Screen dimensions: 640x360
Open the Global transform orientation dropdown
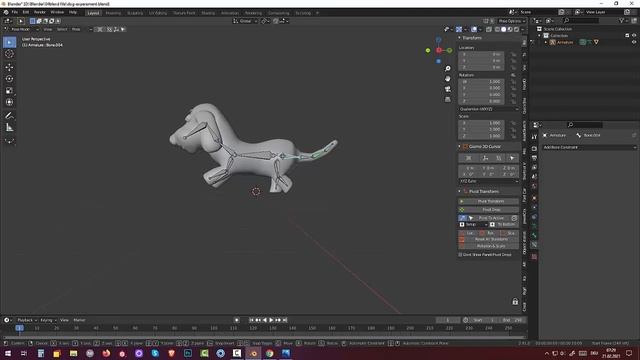(245, 21)
